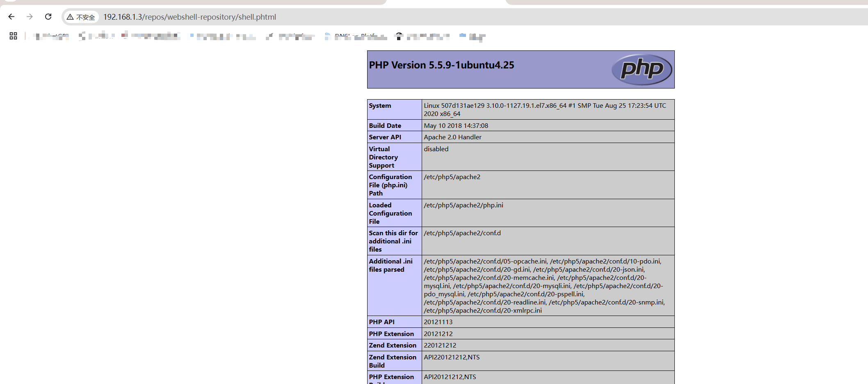The height and width of the screenshot is (384, 868).
Task: Open the bookmark with the red icon
Action: click(x=151, y=36)
